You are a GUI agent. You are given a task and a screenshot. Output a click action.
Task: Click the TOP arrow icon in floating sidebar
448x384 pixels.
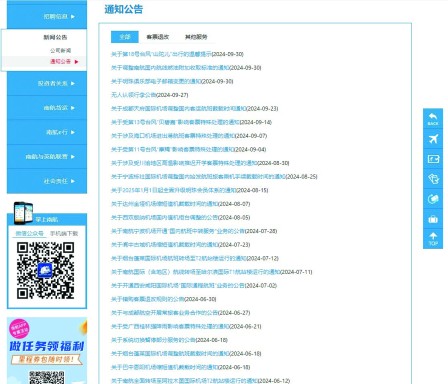(x=433, y=239)
